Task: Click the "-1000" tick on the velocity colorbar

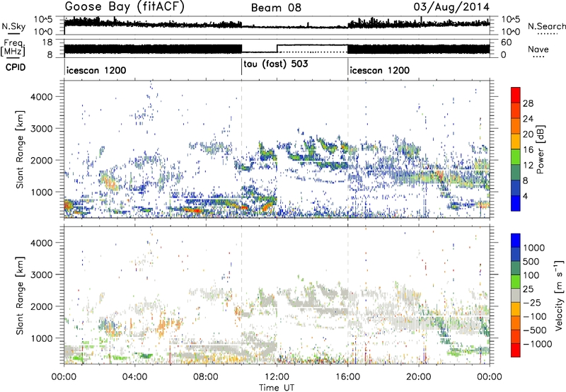Action: click(x=537, y=344)
